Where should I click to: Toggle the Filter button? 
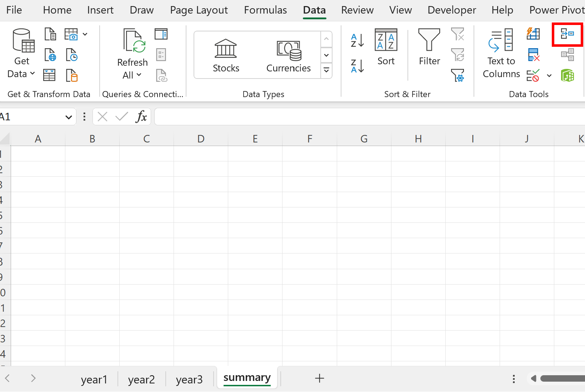click(x=429, y=47)
